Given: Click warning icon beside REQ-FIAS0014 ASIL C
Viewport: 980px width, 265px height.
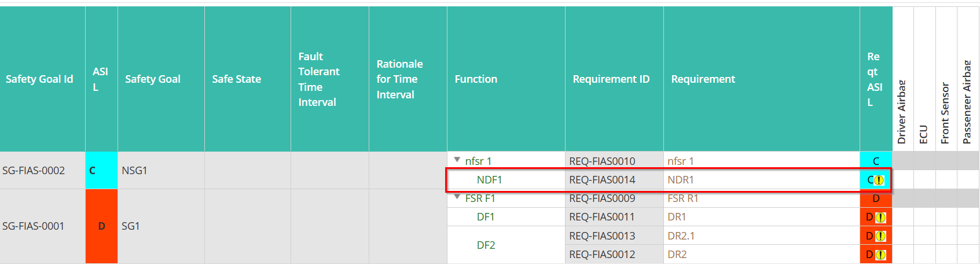Looking at the screenshot, I should pos(879,180).
